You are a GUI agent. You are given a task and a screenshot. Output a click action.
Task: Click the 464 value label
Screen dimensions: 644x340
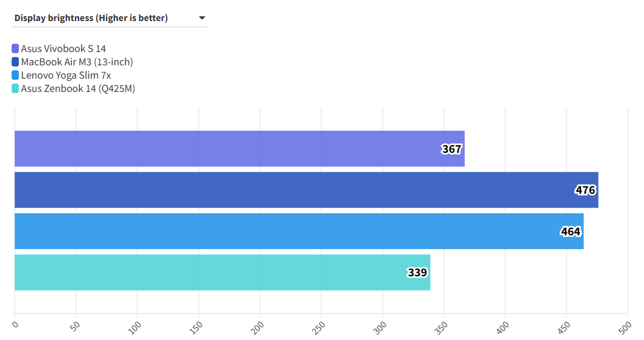pos(570,231)
